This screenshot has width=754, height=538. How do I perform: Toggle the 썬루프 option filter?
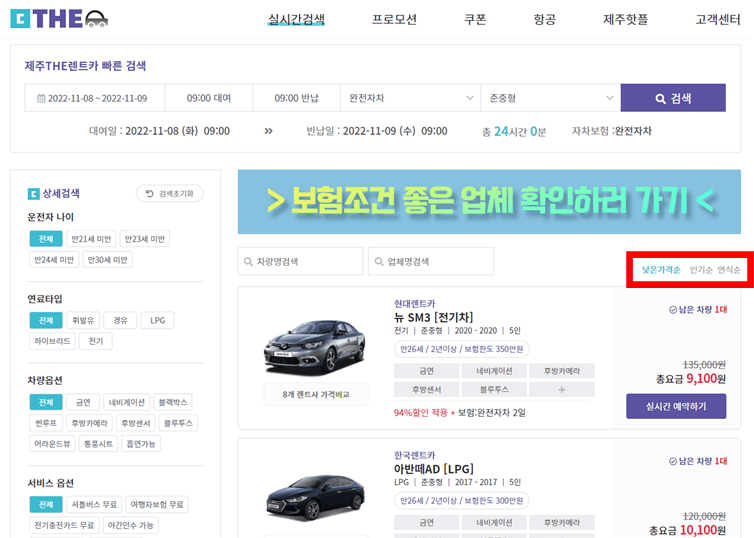coord(46,423)
